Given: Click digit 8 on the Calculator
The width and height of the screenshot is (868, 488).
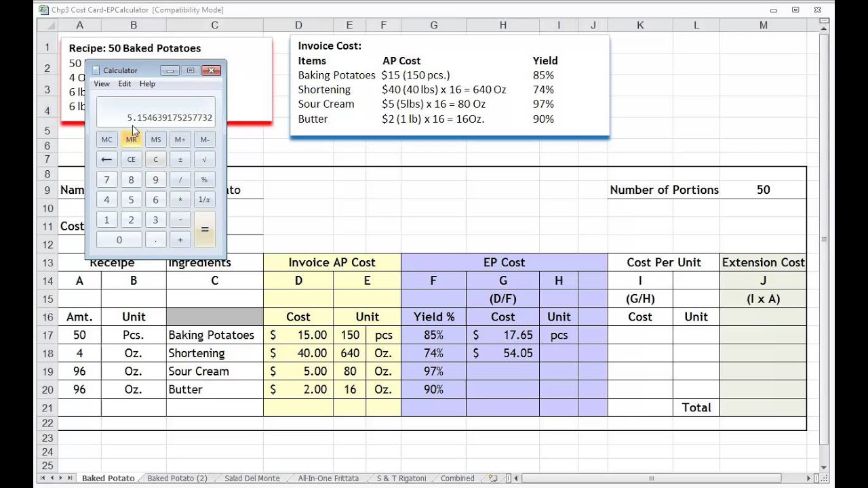Looking at the screenshot, I should pos(131,180).
